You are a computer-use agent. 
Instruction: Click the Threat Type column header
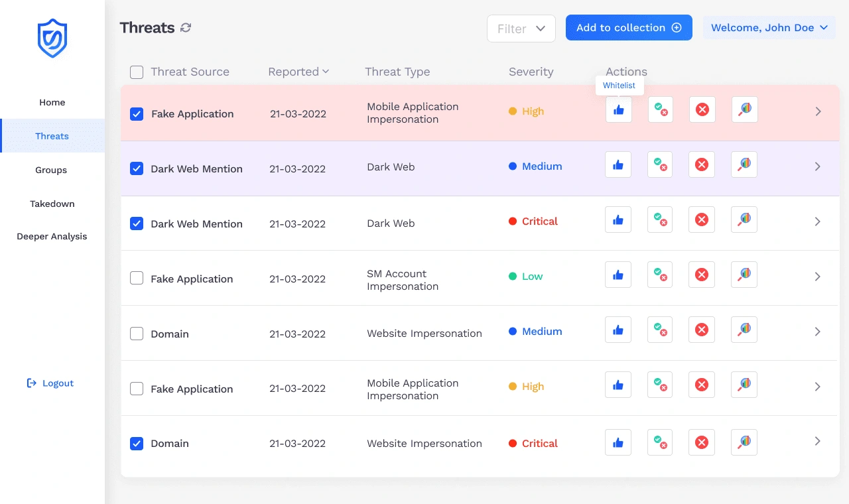[x=397, y=72]
